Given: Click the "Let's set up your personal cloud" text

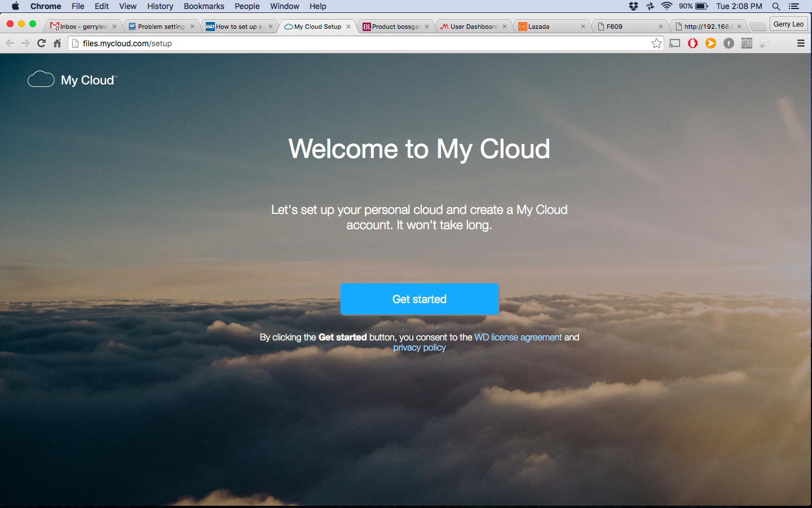Looking at the screenshot, I should tap(420, 217).
